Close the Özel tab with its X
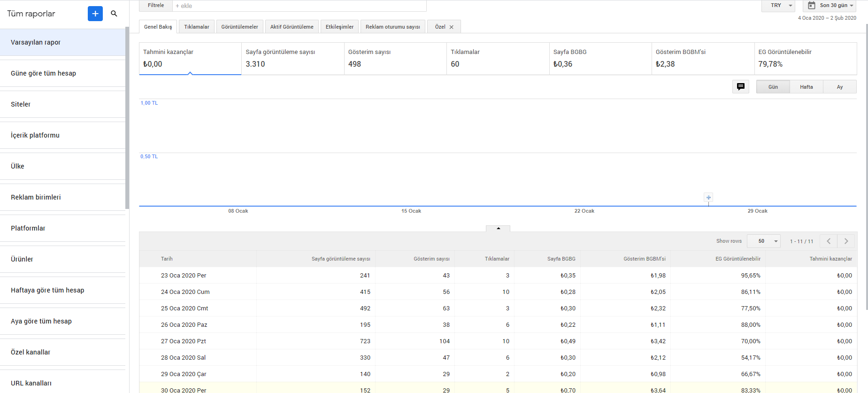The image size is (868, 393). click(452, 27)
